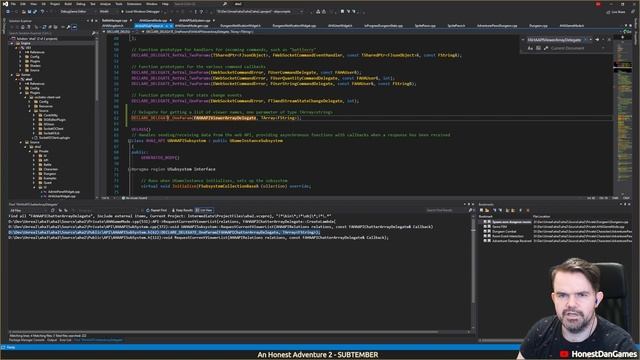Open the Current Document scope dropdown
Screen dimensions: 640x360
[577, 48]
